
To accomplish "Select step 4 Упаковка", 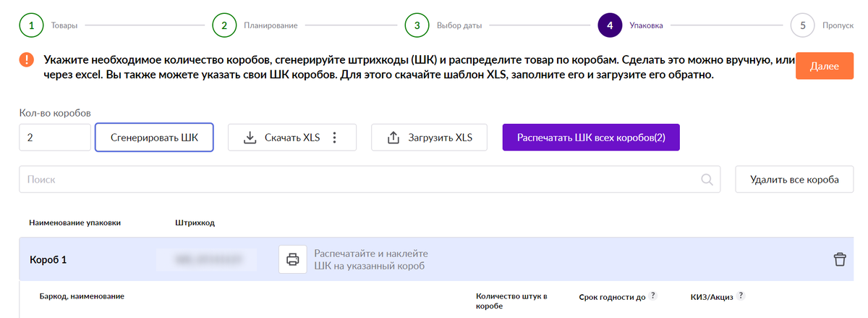I will [610, 25].
